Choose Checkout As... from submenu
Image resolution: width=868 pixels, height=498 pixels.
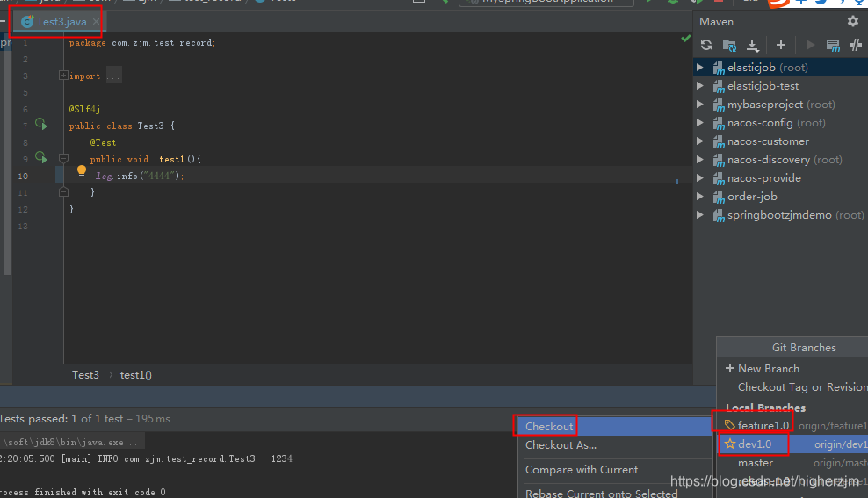click(615, 445)
